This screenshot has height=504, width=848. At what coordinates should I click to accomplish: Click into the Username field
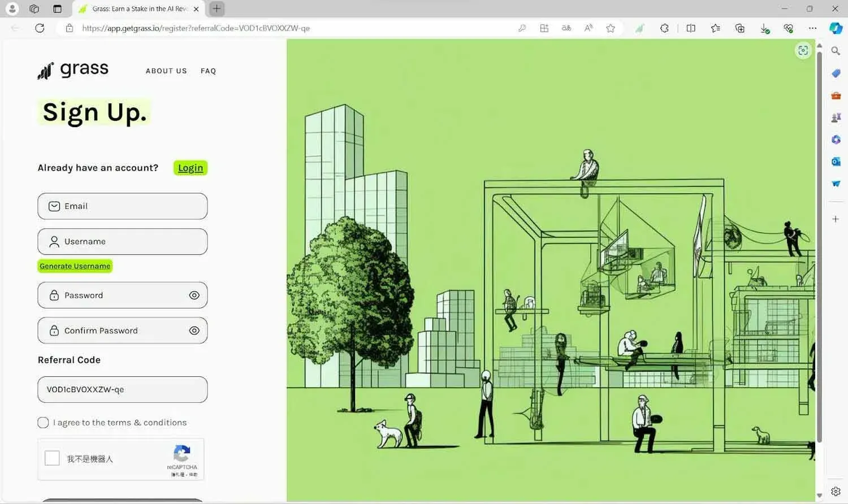[123, 241]
